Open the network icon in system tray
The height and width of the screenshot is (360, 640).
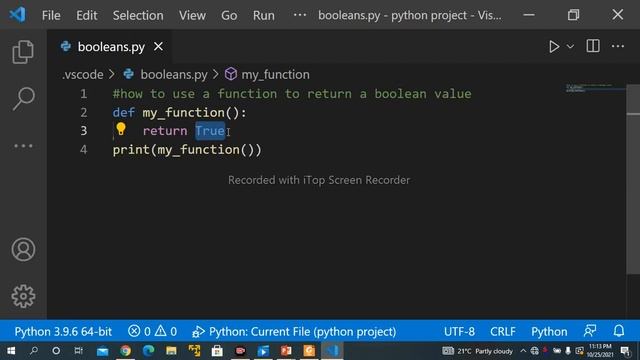coord(534,351)
